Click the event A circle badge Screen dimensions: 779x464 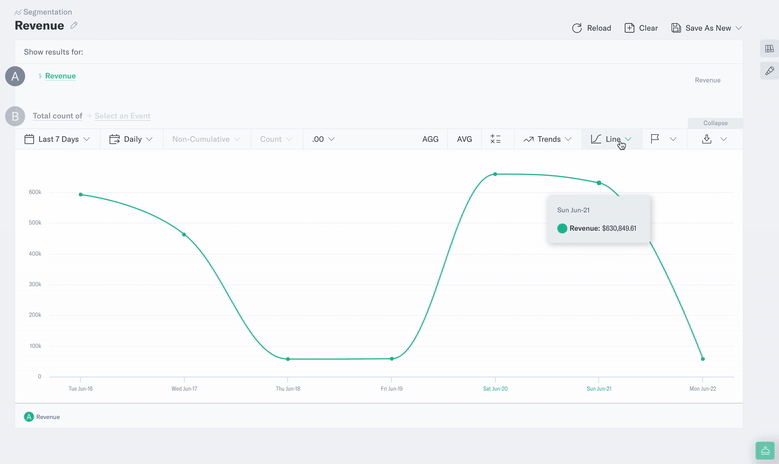click(15, 76)
